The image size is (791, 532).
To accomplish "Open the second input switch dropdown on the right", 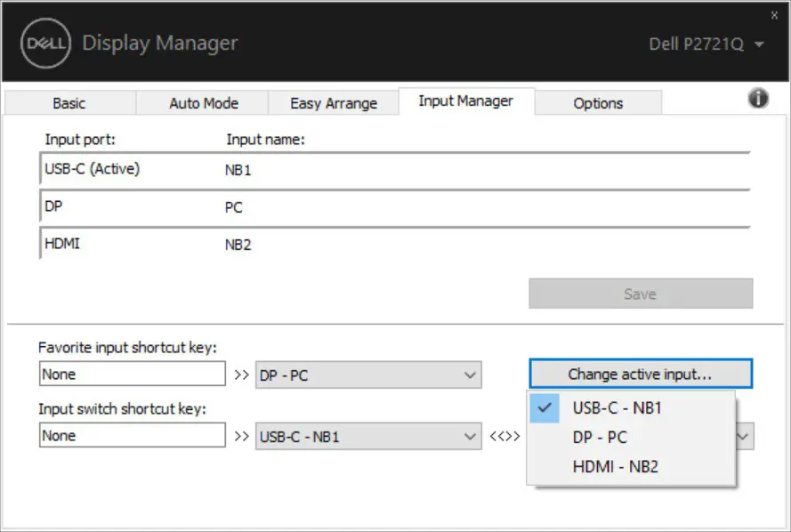I will coord(743,436).
